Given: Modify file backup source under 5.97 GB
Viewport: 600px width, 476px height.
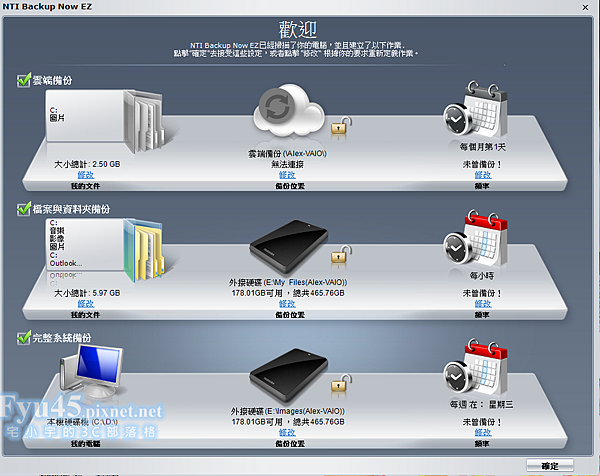Looking at the screenshot, I should (x=86, y=303).
